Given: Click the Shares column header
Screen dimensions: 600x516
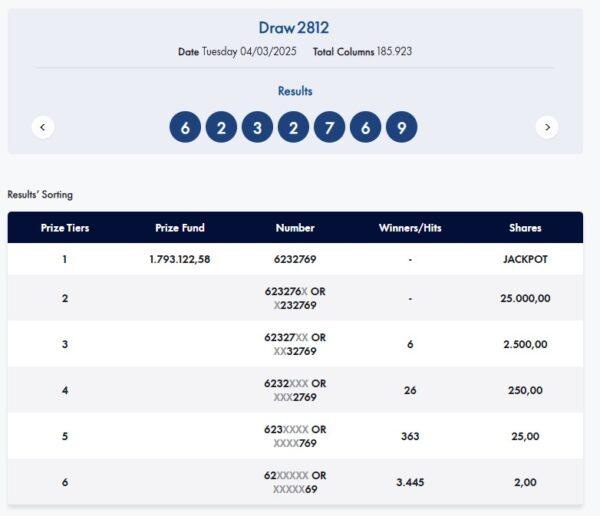Looking at the screenshot, I should point(525,228).
